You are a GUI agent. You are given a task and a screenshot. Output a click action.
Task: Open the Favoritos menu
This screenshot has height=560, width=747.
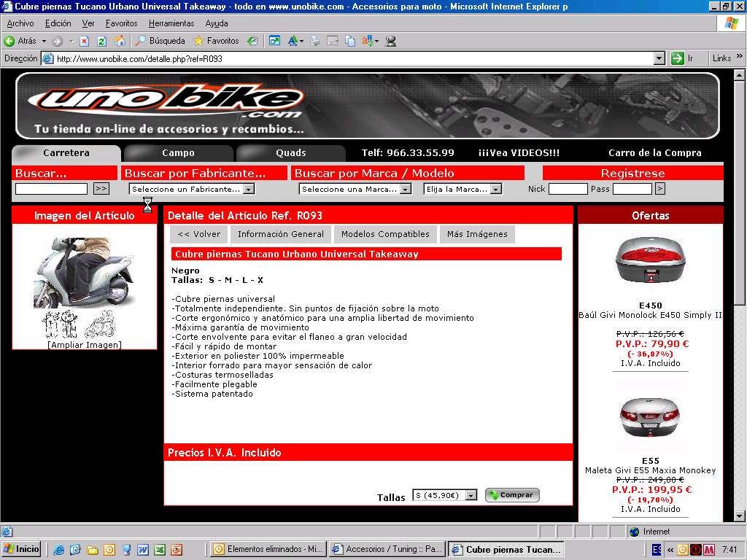coord(122,23)
